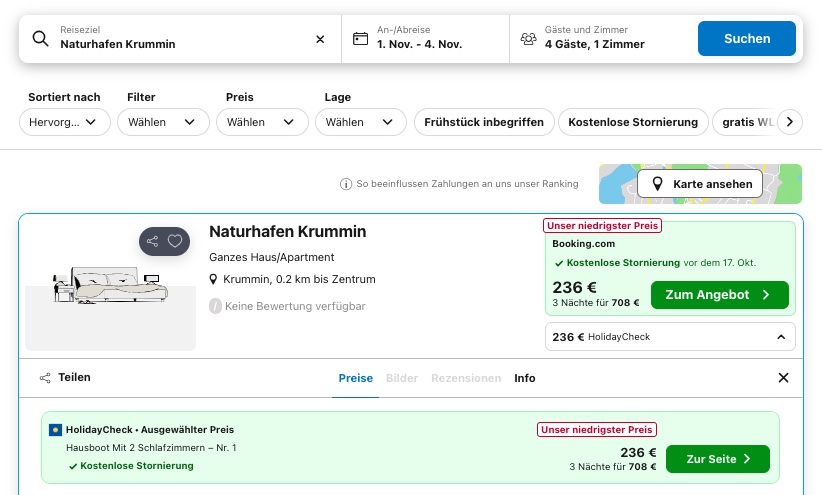Switch to the Info tab
The height and width of the screenshot is (495, 822).
[x=524, y=378]
